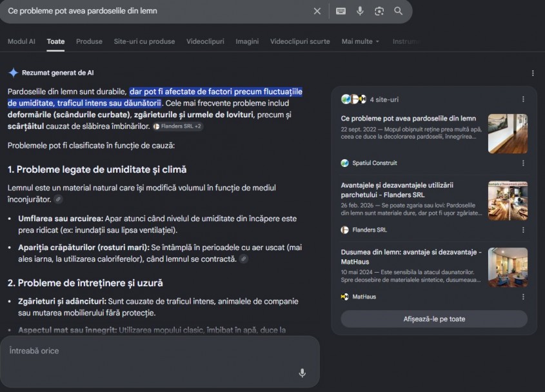Click the MatHaus source name
This screenshot has height=392, width=545.
(364, 297)
